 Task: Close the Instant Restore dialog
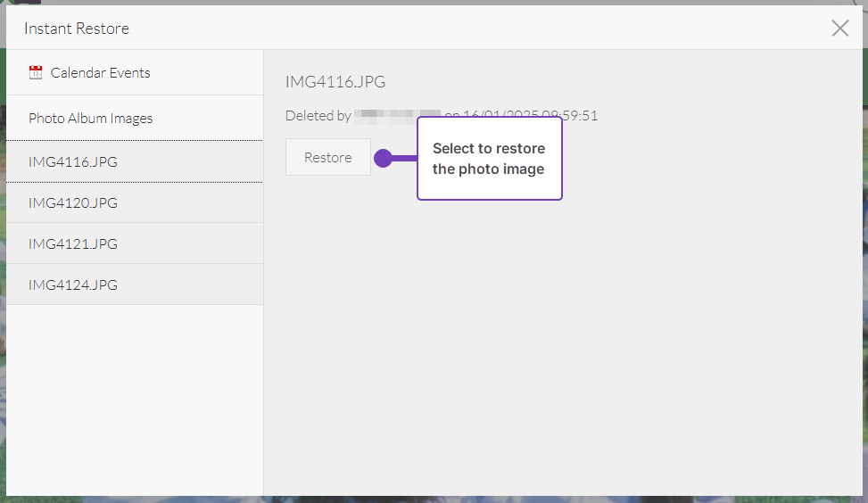pos(839,29)
